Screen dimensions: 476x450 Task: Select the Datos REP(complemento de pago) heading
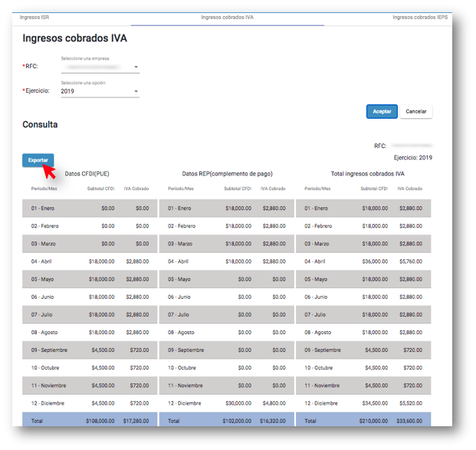(x=227, y=174)
